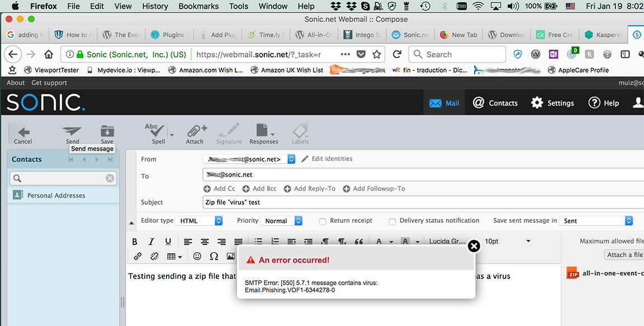Open the Contacts section in the top bar

(495, 103)
